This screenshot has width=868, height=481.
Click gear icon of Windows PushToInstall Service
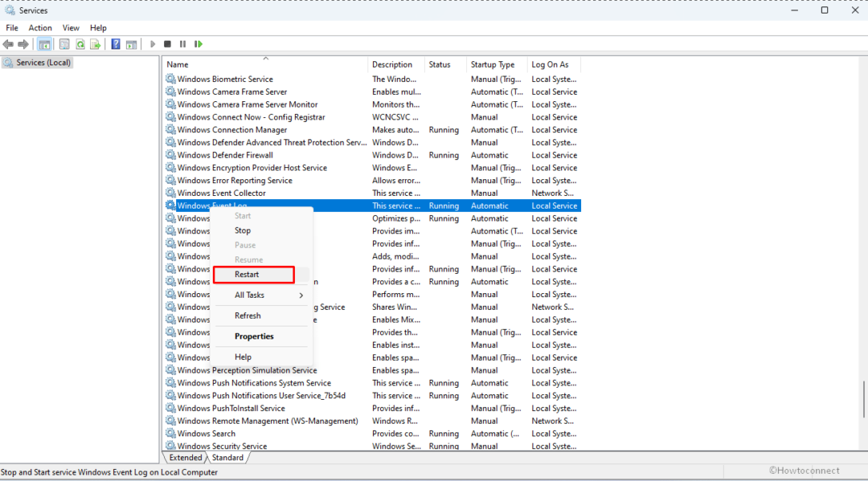pos(171,408)
